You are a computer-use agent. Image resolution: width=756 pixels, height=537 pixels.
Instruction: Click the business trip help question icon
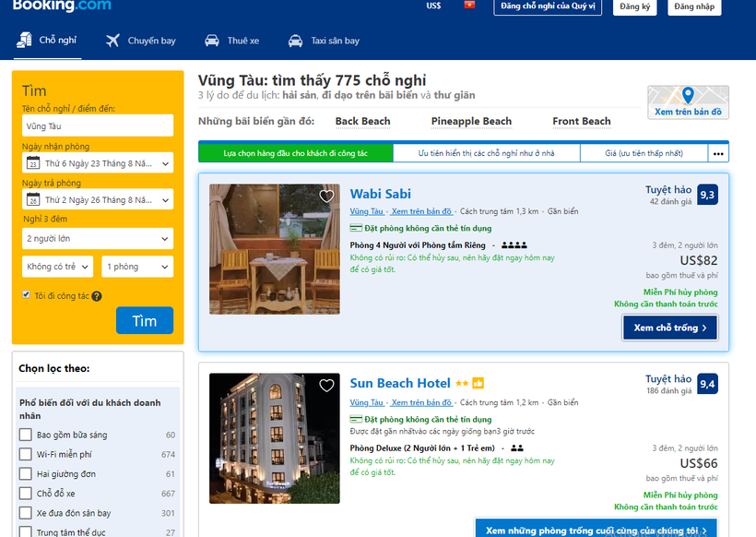tap(97, 296)
